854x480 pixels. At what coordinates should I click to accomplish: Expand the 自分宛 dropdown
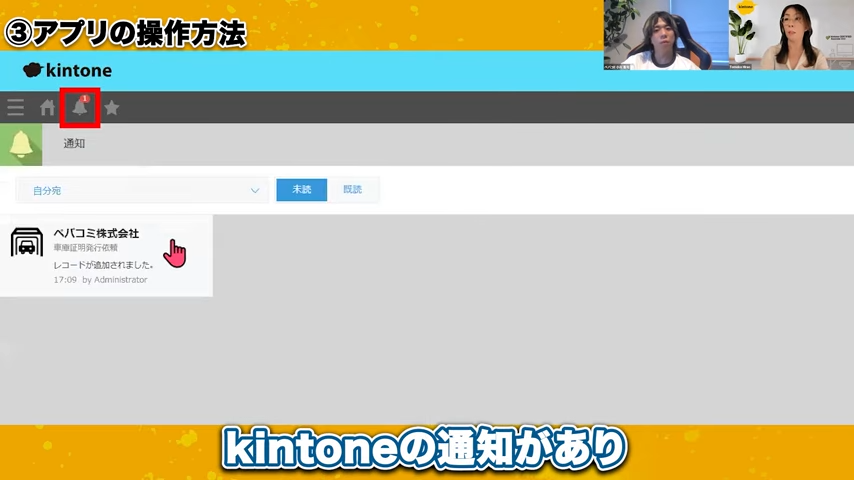tap(143, 190)
